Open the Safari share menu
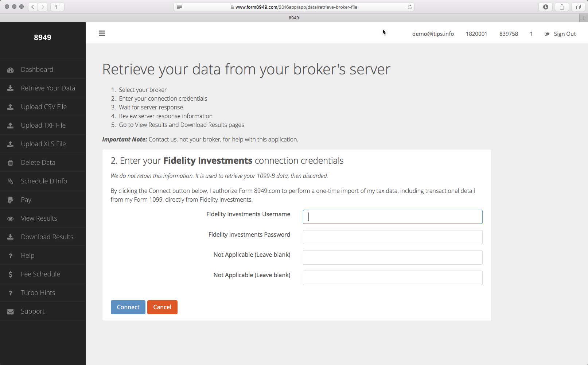This screenshot has height=365, width=588. [x=562, y=7]
